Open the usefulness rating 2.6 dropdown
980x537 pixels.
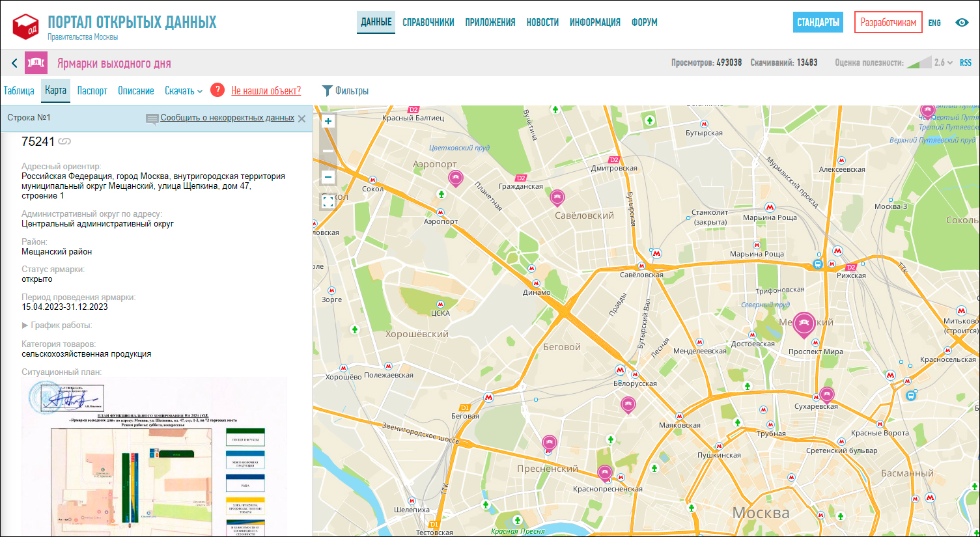pyautogui.click(x=943, y=62)
